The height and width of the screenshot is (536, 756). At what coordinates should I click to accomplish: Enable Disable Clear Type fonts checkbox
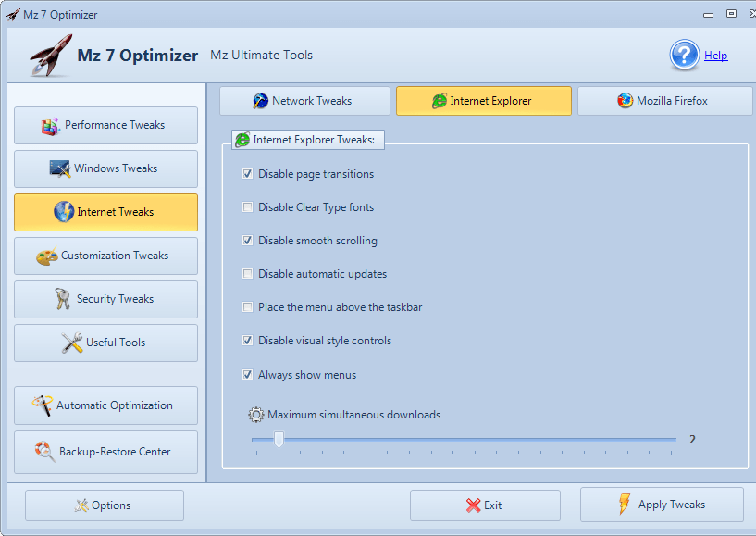tap(247, 207)
